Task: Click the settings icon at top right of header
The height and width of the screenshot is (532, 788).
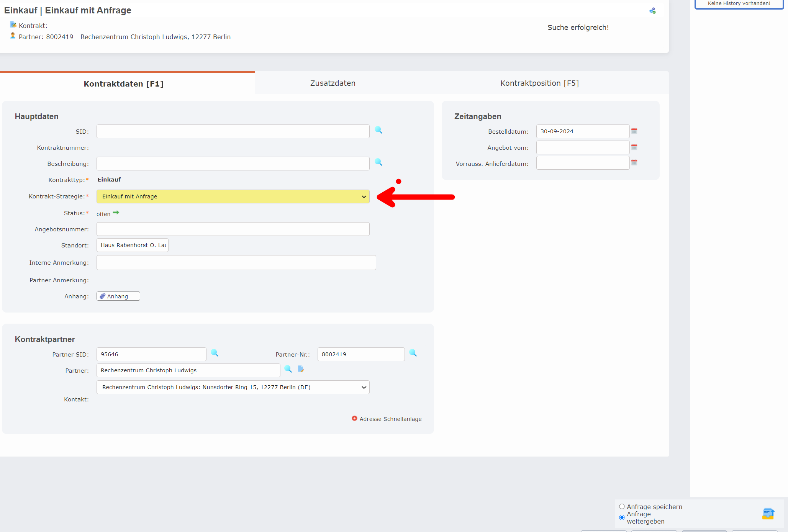Action: 652,11
